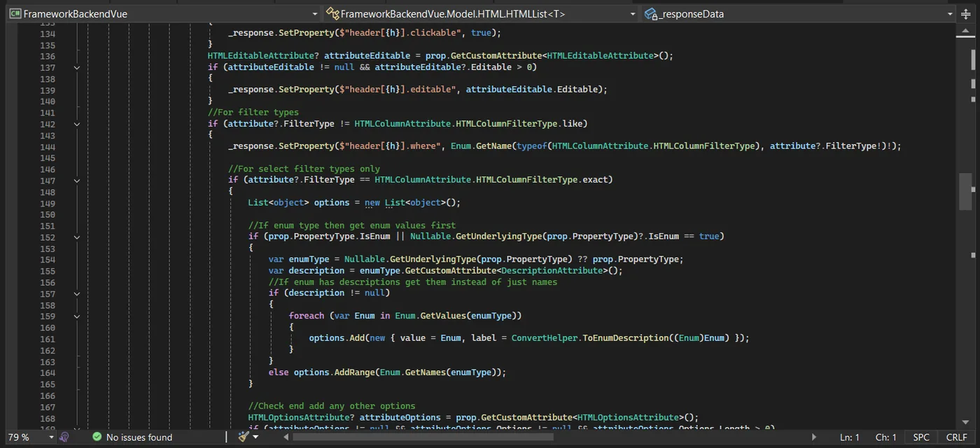The height and width of the screenshot is (448, 980).
Task: Collapse the foreach block at line 159
Action: coord(77,316)
